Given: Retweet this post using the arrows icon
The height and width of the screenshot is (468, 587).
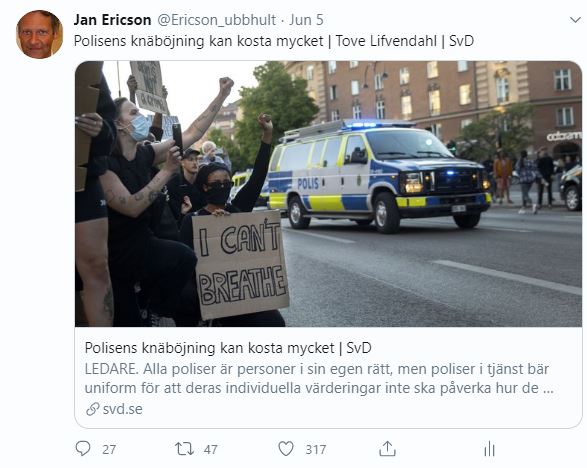Looking at the screenshot, I should [184, 449].
